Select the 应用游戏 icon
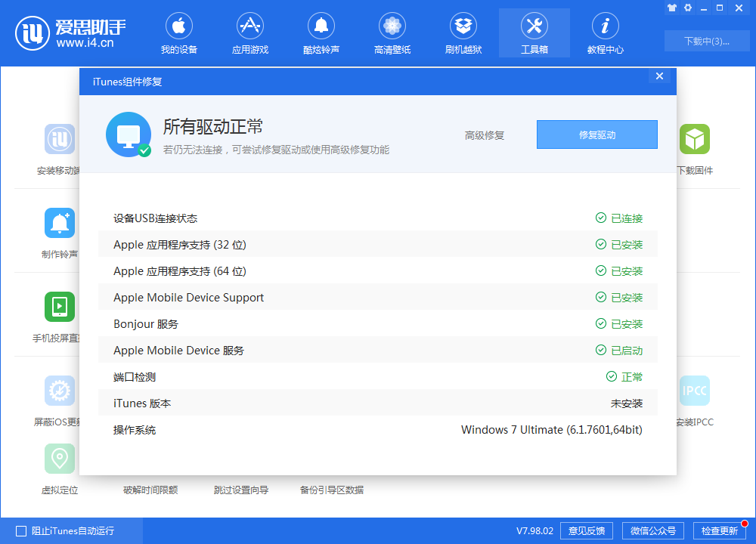The width and height of the screenshot is (756, 544). tap(249, 33)
